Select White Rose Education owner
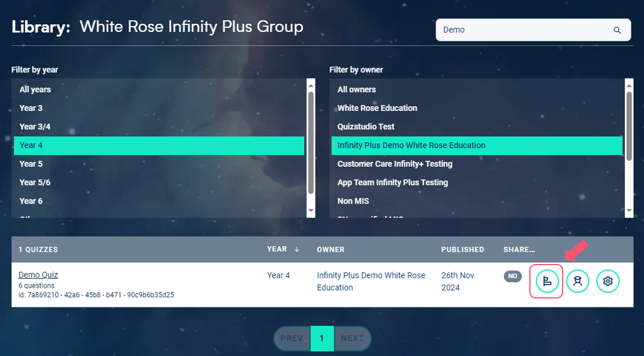 pyautogui.click(x=377, y=108)
